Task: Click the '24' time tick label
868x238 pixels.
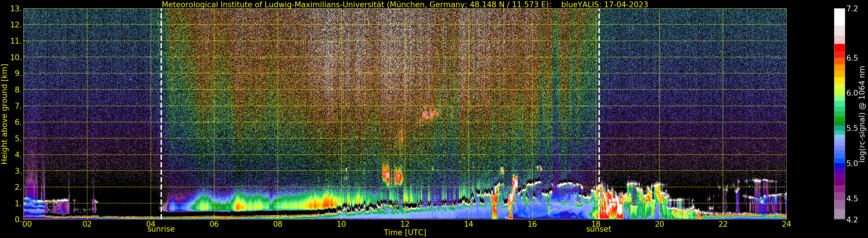Action: pos(786,224)
